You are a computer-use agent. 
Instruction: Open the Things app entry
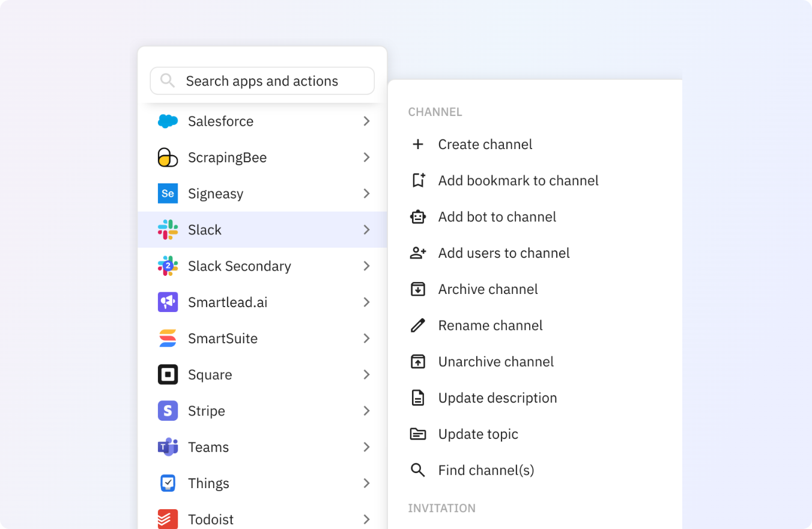click(262, 483)
